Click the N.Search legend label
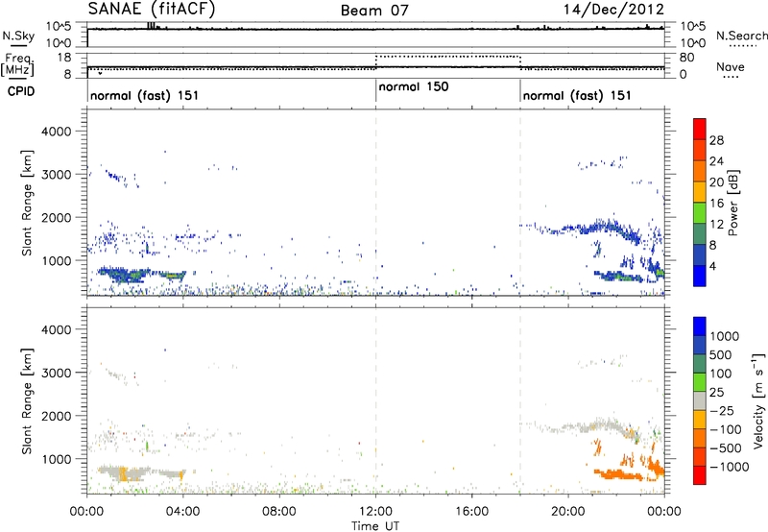The image size is (768, 532). (x=742, y=36)
